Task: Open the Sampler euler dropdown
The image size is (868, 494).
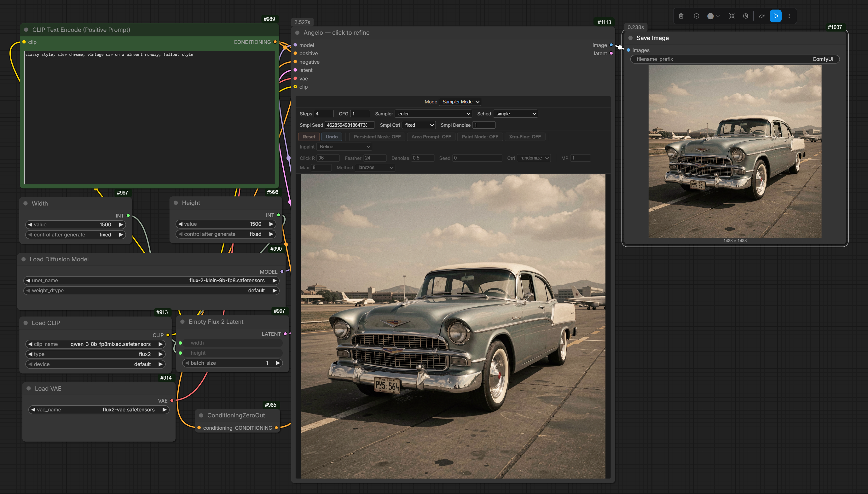Action: [x=433, y=114]
